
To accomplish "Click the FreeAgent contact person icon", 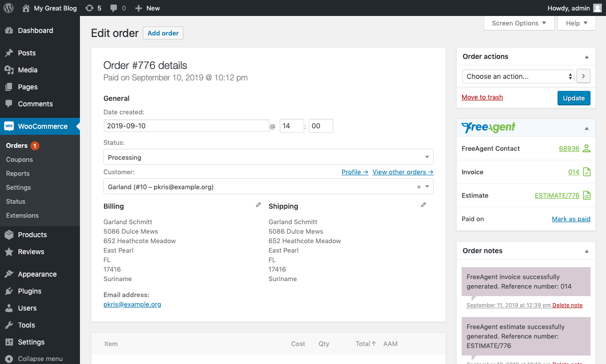I will coord(587,148).
